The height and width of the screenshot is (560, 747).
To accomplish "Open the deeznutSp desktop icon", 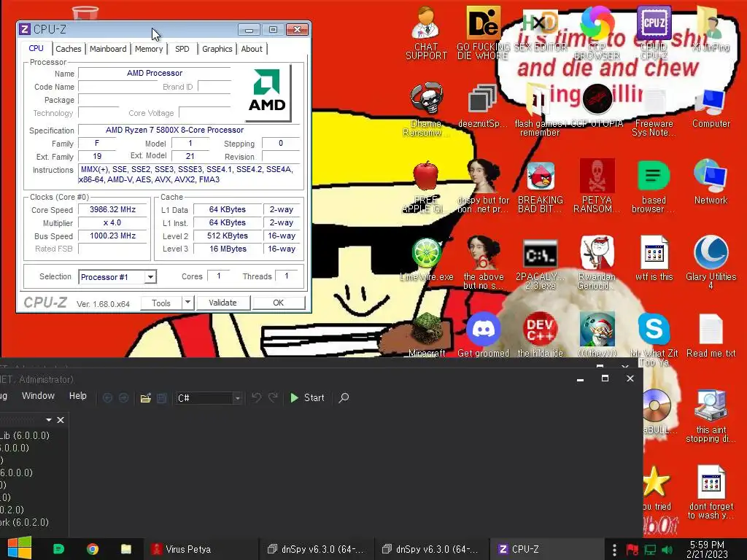I will 482,106.
